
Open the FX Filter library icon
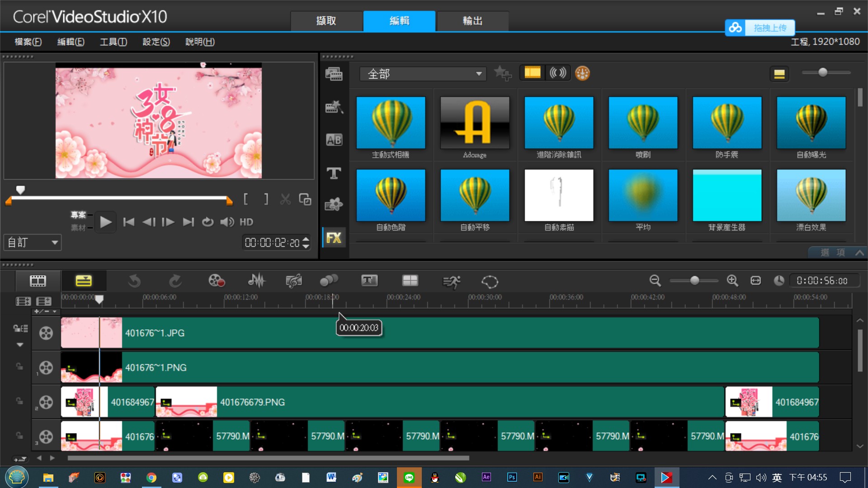tap(334, 238)
